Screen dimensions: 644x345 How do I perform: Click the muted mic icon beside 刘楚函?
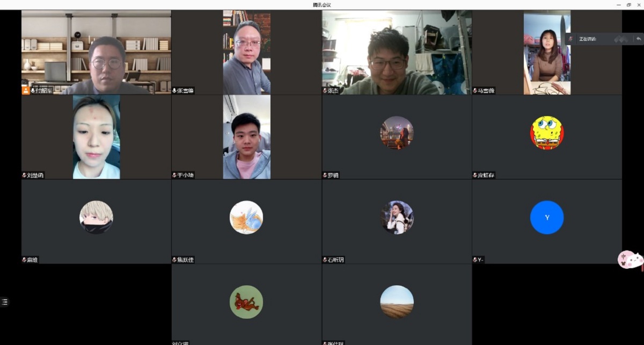pos(24,175)
